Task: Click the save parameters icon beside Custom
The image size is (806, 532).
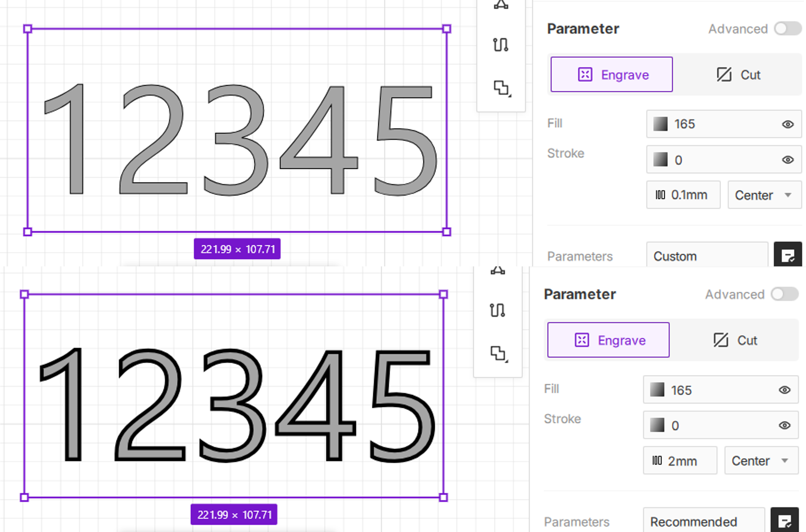Action: pyautogui.click(x=787, y=256)
